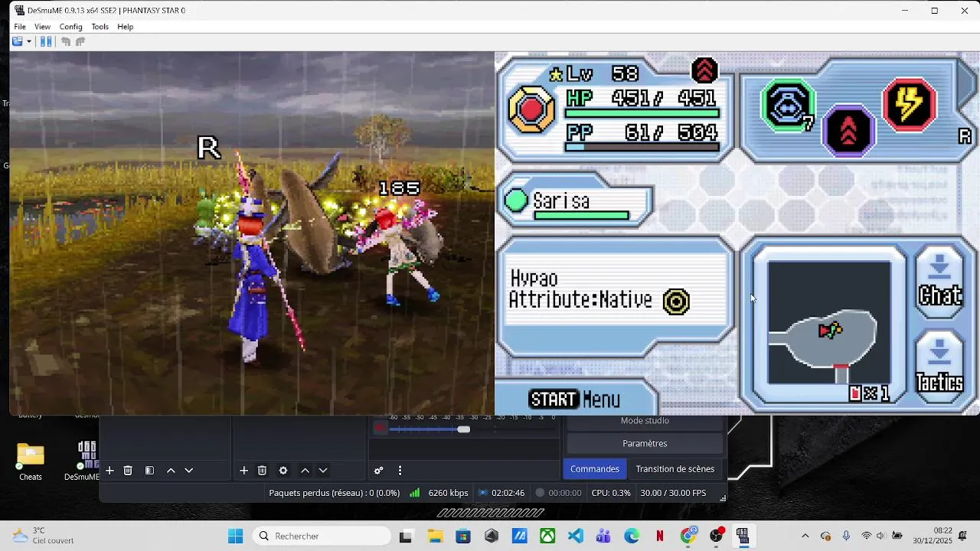Open OBS advanced audio properties gears icon
The width and height of the screenshot is (980, 551).
click(x=378, y=471)
